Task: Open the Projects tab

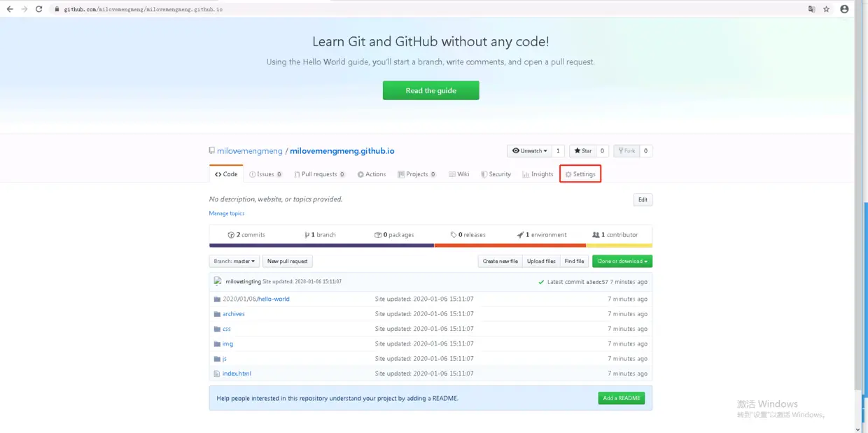Action: click(x=417, y=174)
